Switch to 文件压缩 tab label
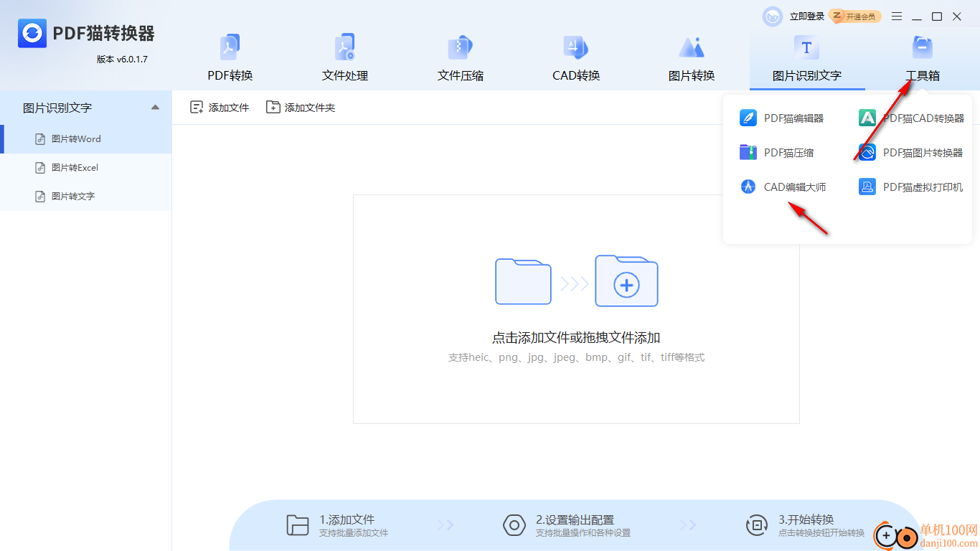 click(461, 75)
